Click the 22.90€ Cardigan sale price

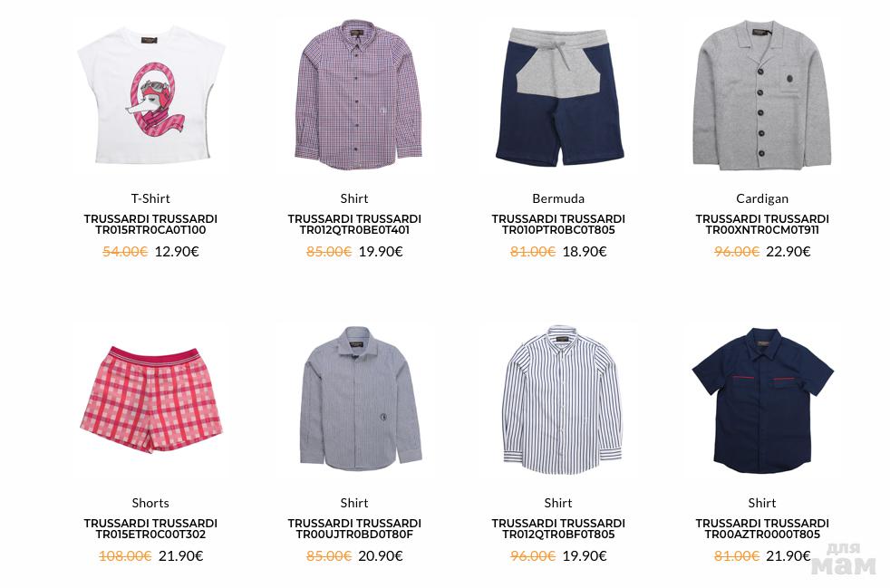click(788, 252)
